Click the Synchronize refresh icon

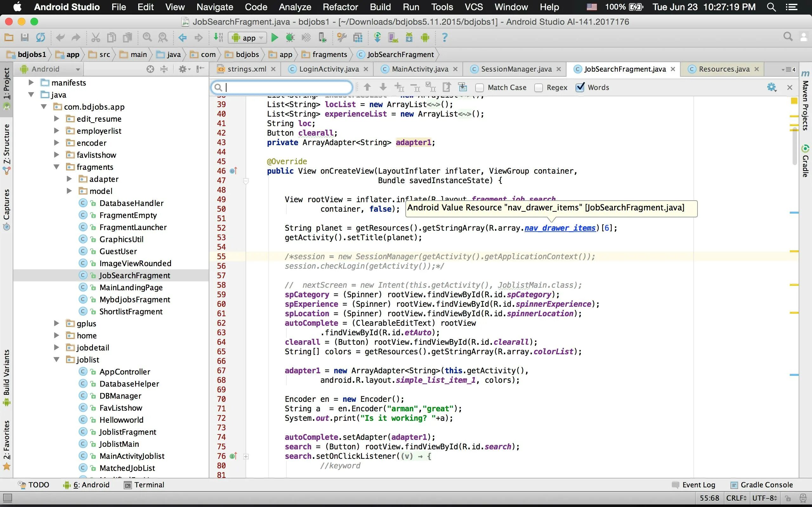(41, 38)
